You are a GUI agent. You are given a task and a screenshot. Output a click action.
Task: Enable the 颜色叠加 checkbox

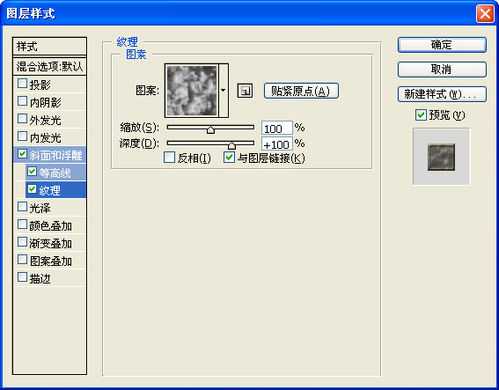click(x=22, y=224)
